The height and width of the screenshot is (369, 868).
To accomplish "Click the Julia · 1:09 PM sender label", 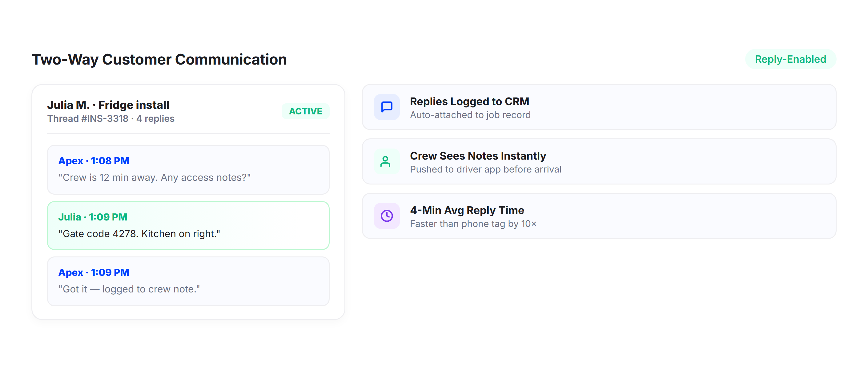I will (93, 217).
